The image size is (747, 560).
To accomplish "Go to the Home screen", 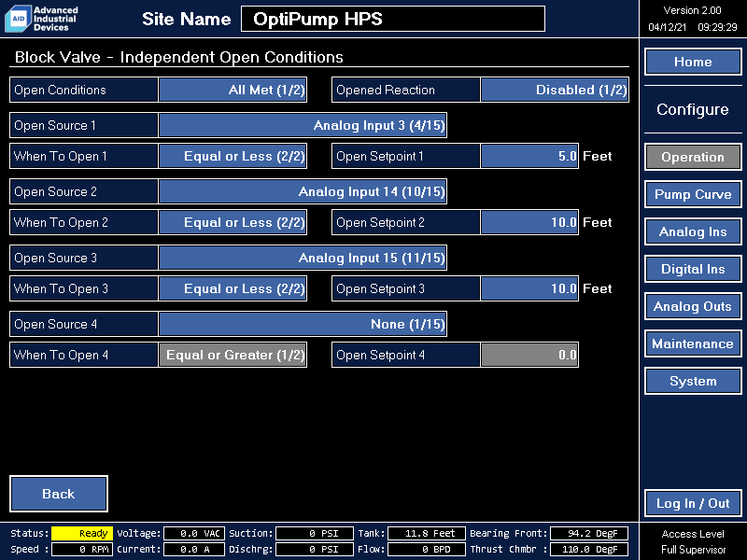I will tap(693, 62).
